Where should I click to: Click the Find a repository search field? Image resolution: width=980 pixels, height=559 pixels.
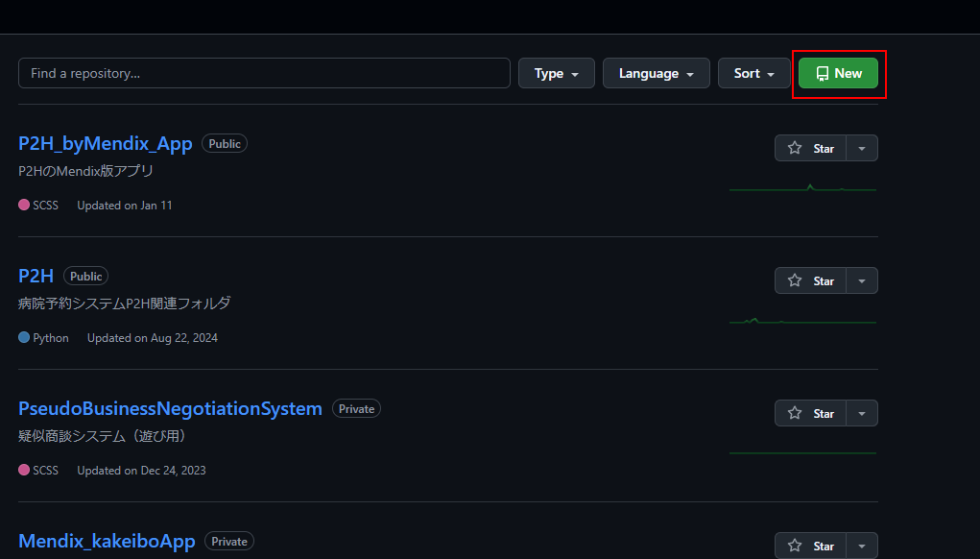tap(264, 73)
